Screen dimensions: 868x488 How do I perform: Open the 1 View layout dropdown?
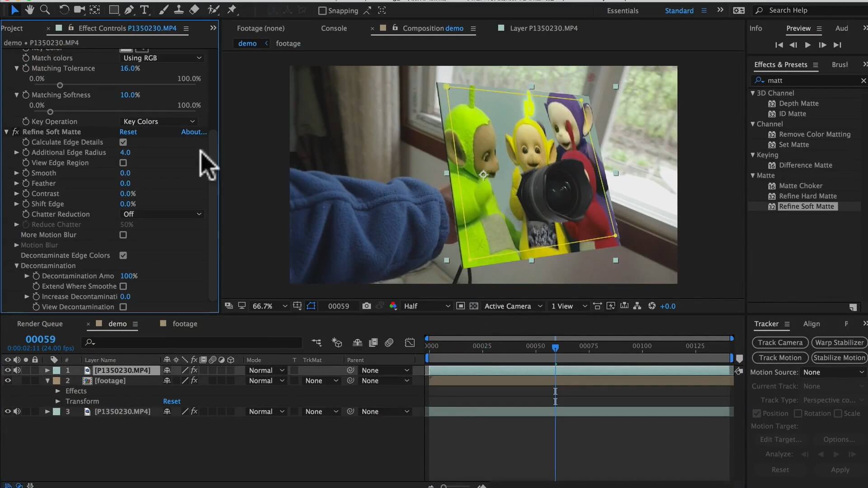(x=568, y=306)
